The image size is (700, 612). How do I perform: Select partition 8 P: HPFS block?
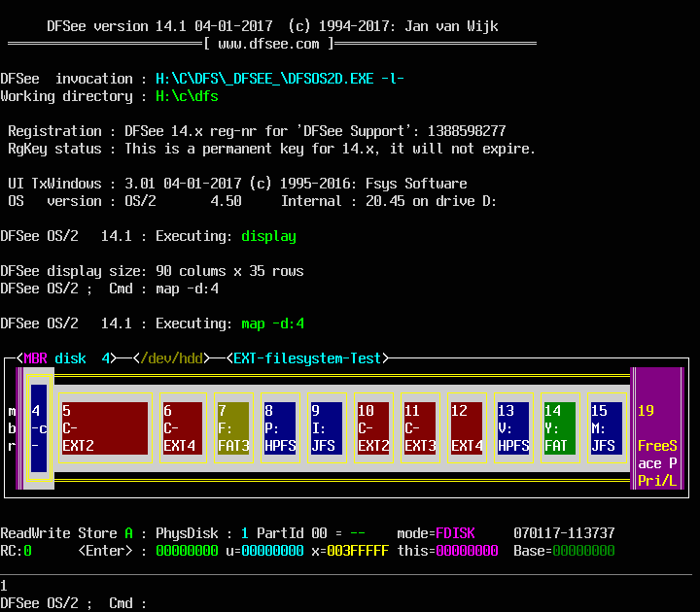(280, 428)
